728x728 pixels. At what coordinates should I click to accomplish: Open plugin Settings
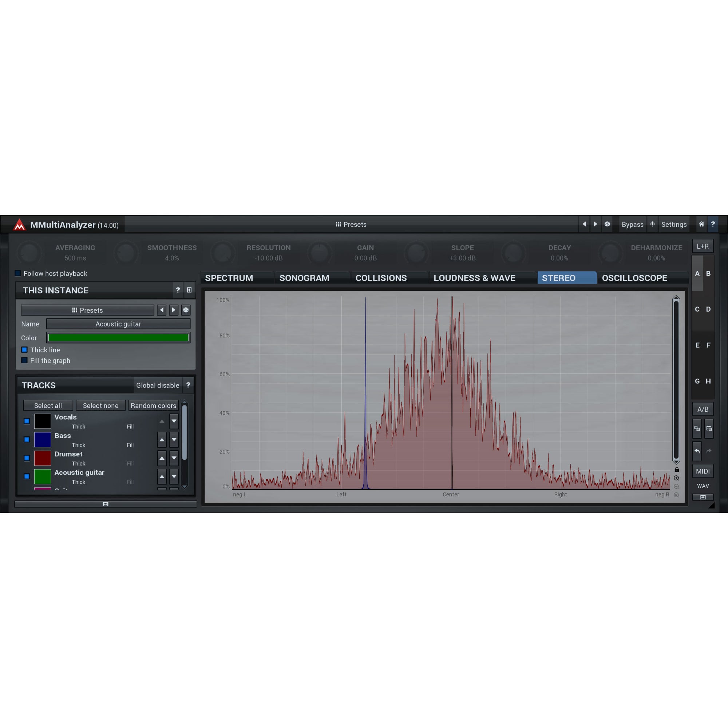[x=674, y=224]
